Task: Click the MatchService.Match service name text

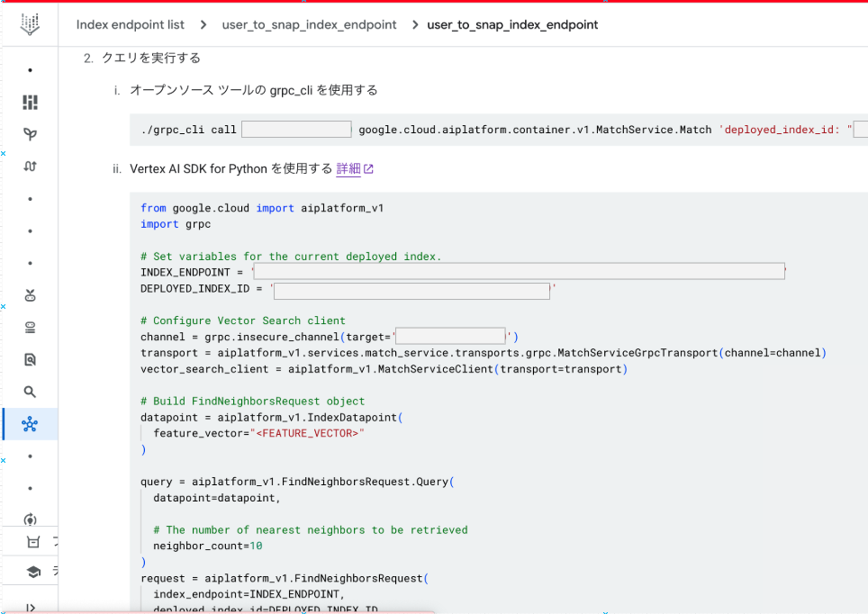Action: click(x=535, y=130)
